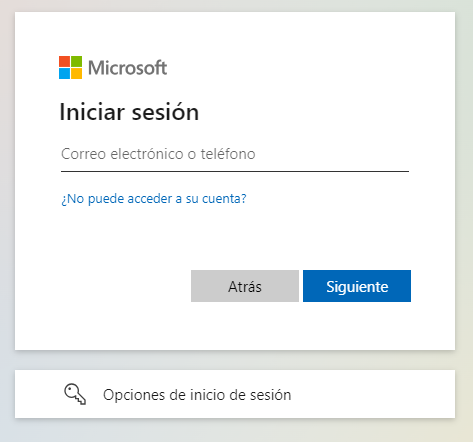This screenshot has width=473, height=442.
Task: Click the gradient background below the options panel
Action: pos(233,431)
